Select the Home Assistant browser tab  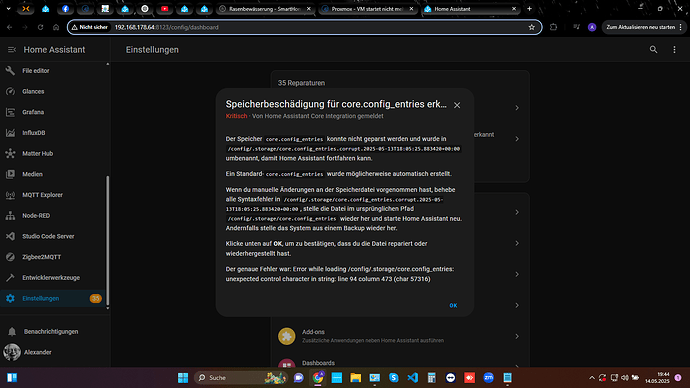click(x=470, y=9)
